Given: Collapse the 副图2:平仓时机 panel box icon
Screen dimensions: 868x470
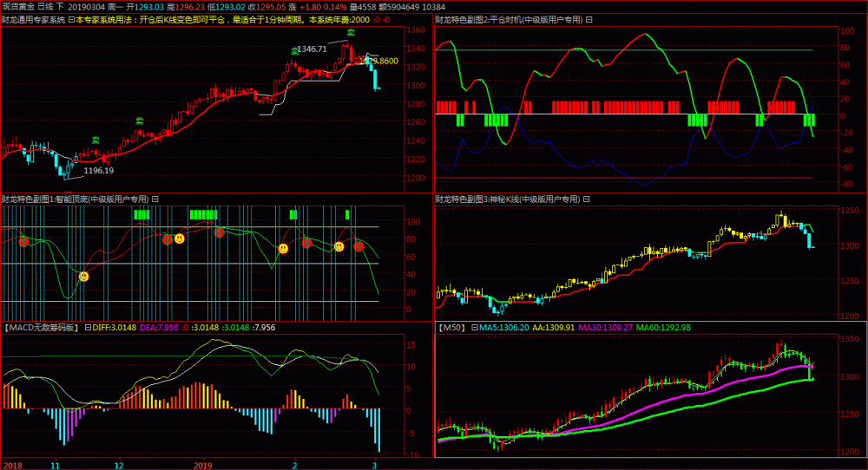Looking at the screenshot, I should (x=589, y=20).
